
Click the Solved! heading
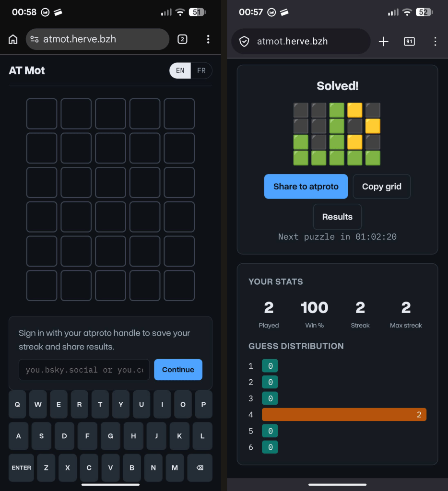click(x=337, y=86)
